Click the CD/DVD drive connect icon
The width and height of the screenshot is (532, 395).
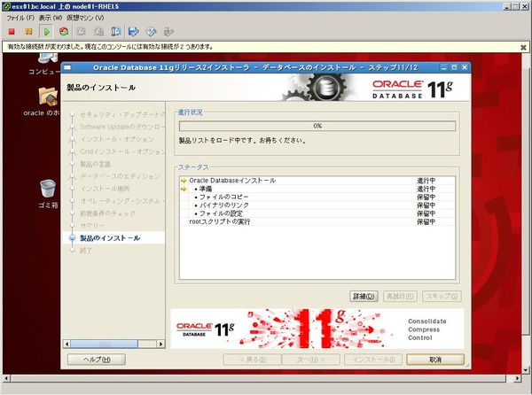point(151,32)
